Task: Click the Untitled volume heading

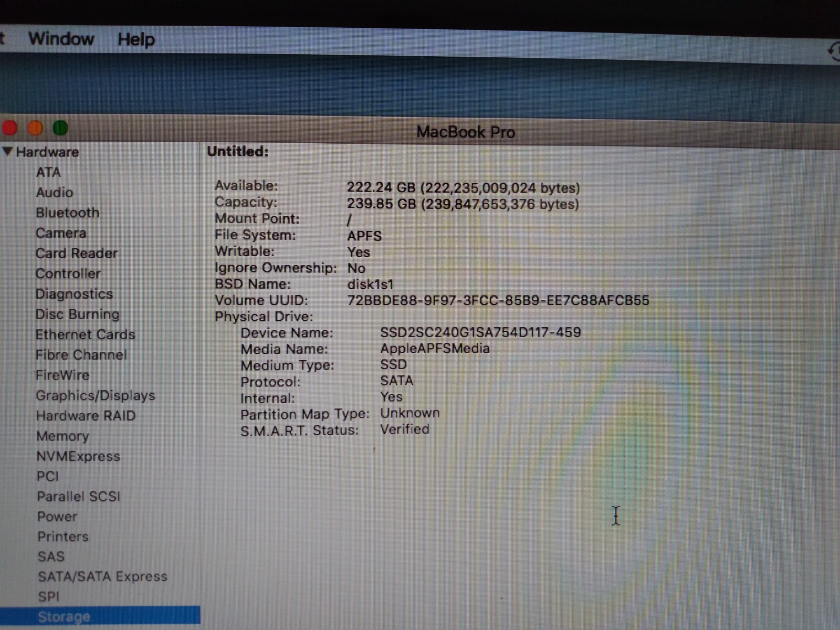Action: click(238, 151)
